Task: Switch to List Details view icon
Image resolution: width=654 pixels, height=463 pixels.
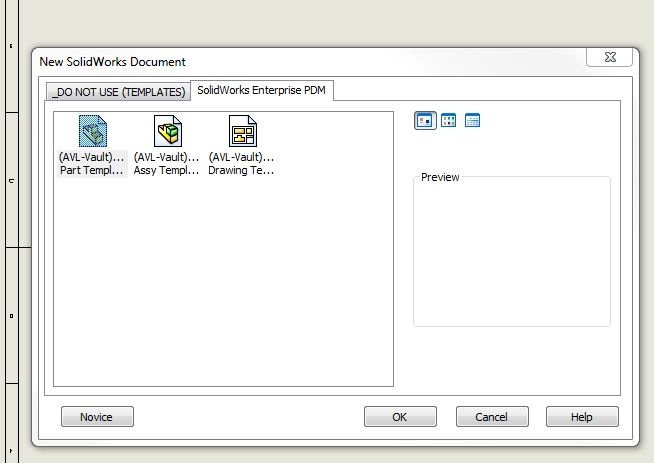Action: (472, 121)
